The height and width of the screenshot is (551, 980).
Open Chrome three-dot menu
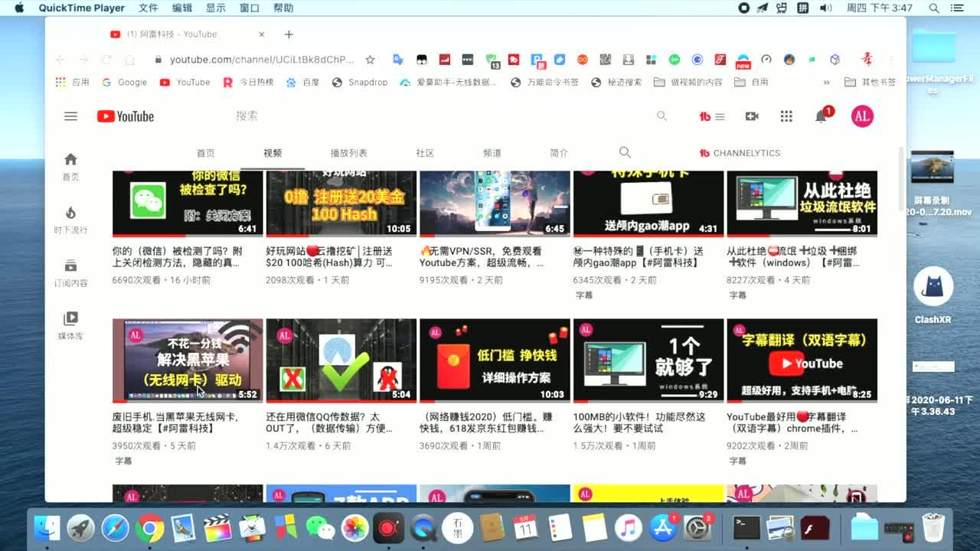891,59
